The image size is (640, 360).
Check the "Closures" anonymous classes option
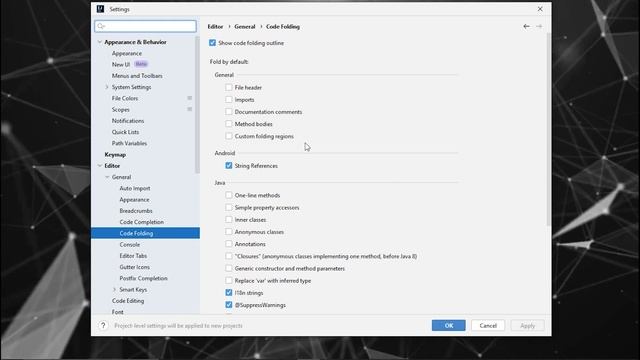(229, 256)
